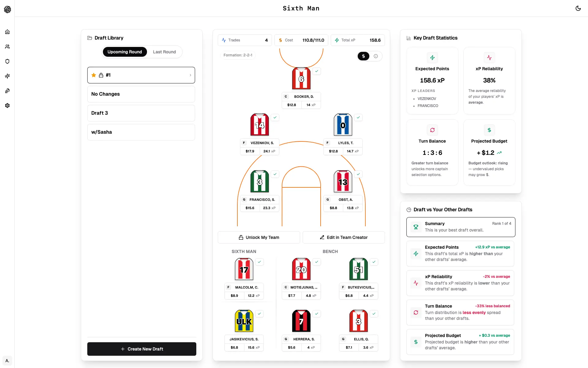The width and height of the screenshot is (588, 368).
Task: Toggle dark mode moon icon
Action: pos(578,8)
